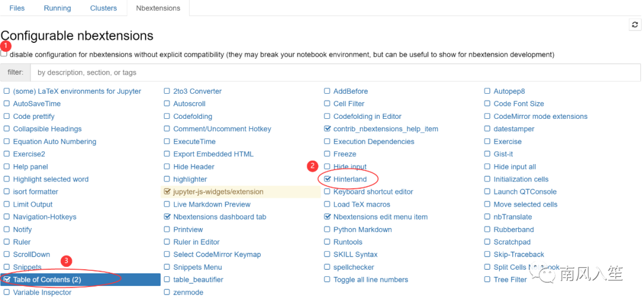644x302 pixels.
Task: Open the Live Markdown Preview link
Action: pos(212,204)
